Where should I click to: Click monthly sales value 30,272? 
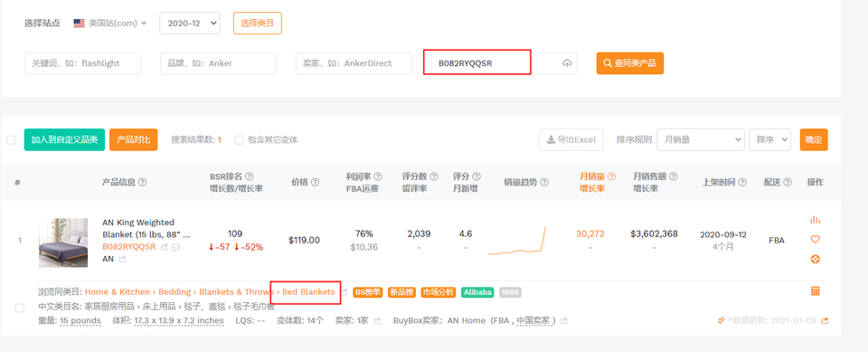(590, 234)
